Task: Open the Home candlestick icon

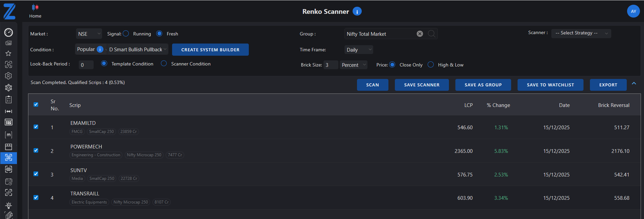Action: (35, 7)
